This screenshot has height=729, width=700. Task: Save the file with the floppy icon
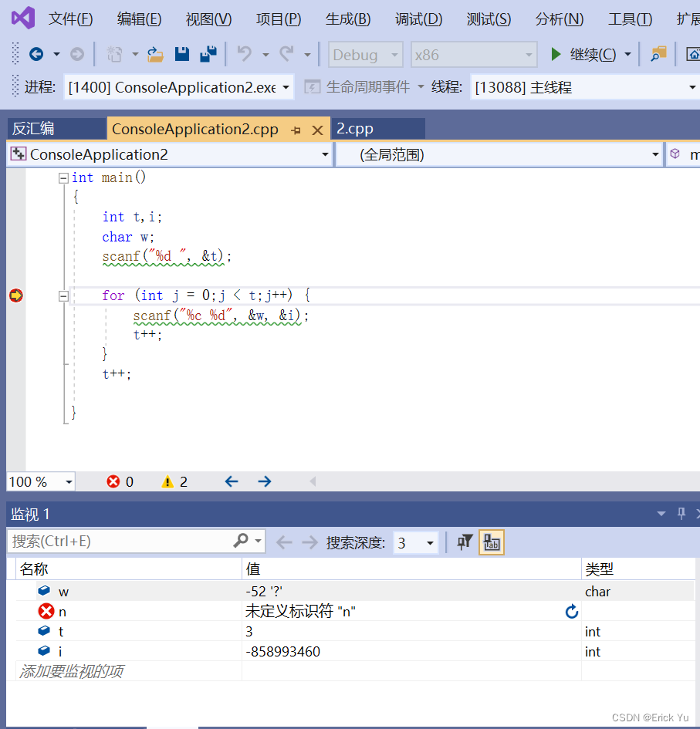point(182,55)
